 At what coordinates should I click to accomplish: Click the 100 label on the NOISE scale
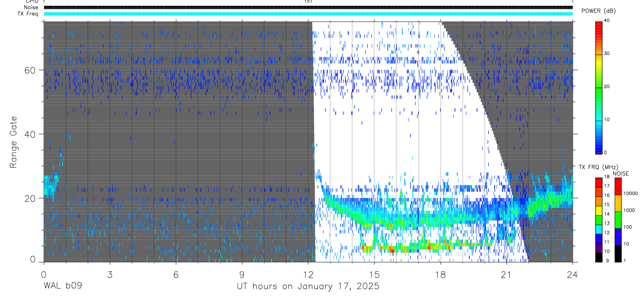pos(628,227)
